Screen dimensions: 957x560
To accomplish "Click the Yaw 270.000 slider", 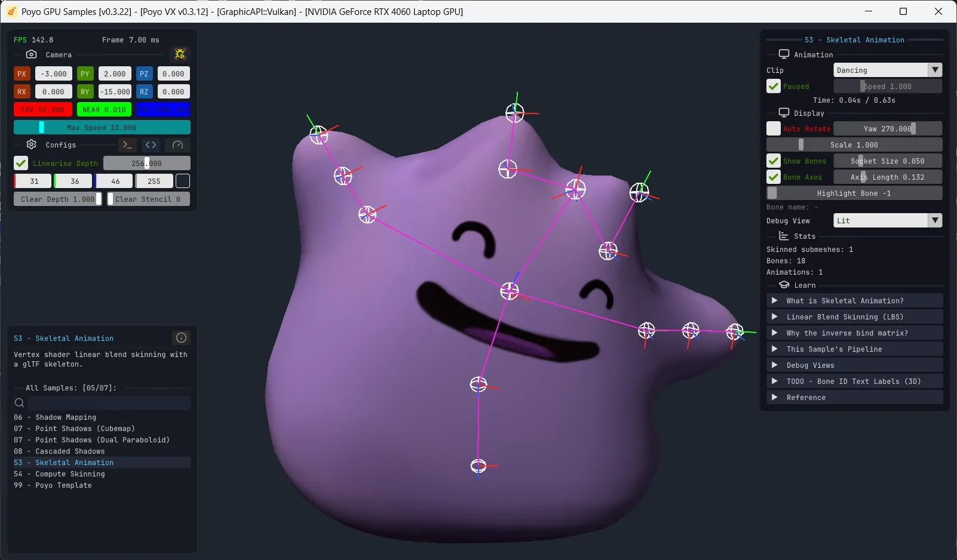I will [x=888, y=128].
